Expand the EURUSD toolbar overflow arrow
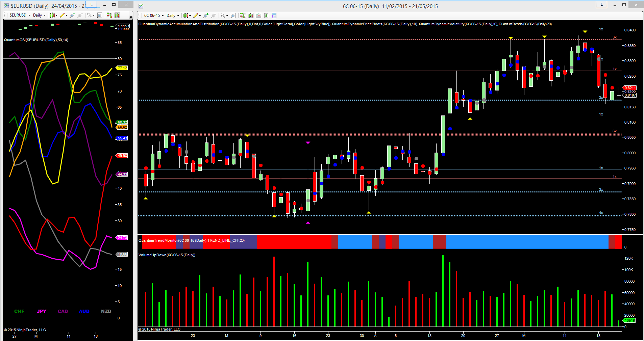The image size is (644, 341). point(131,17)
